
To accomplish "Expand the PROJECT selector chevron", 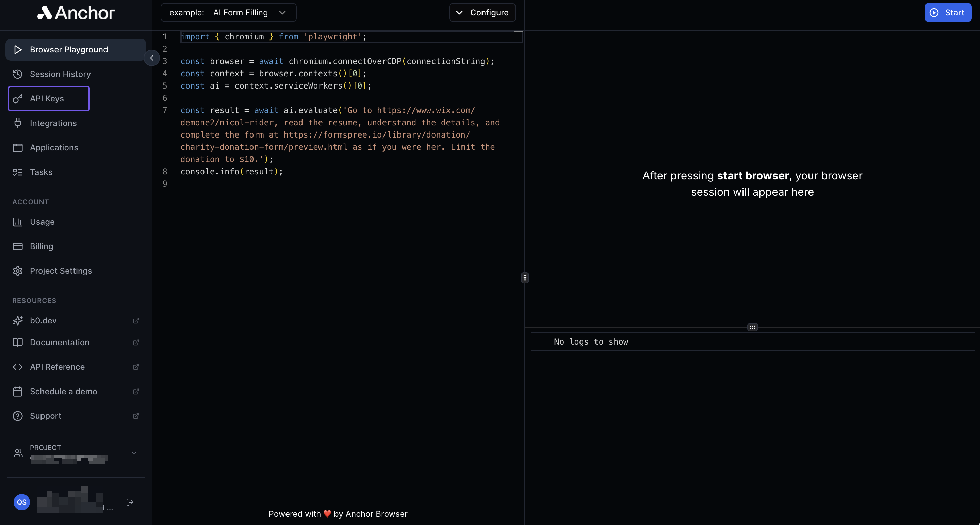I will click(134, 453).
